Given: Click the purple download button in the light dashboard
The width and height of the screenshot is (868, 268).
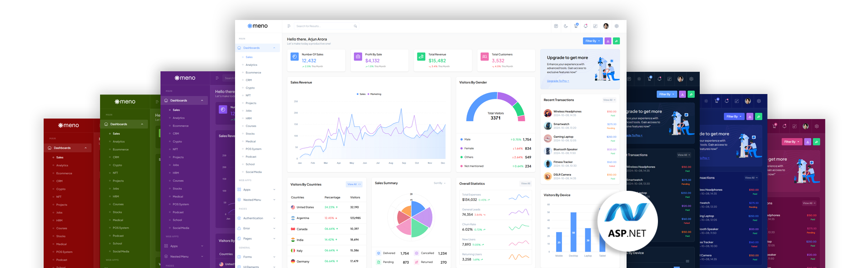Looking at the screenshot, I should coord(608,41).
